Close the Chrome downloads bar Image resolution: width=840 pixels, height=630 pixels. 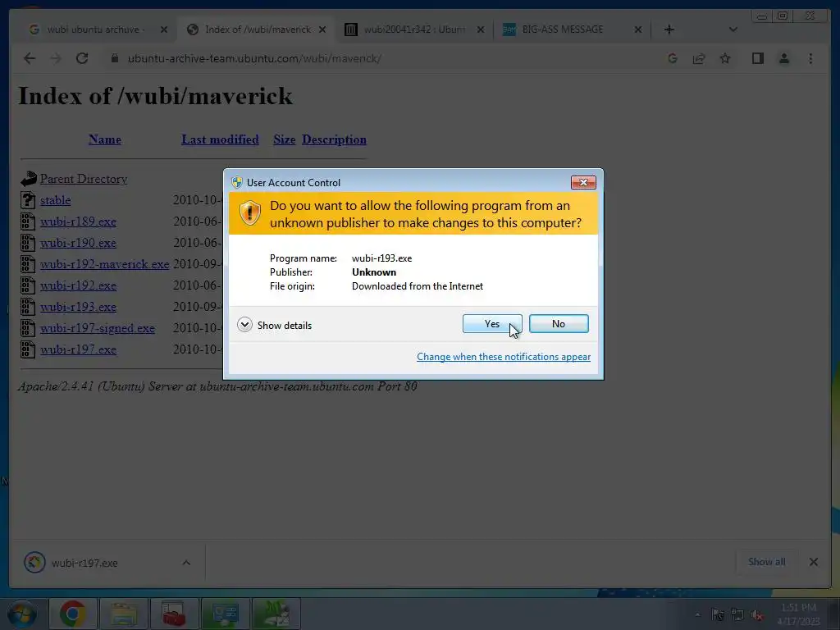(x=813, y=562)
